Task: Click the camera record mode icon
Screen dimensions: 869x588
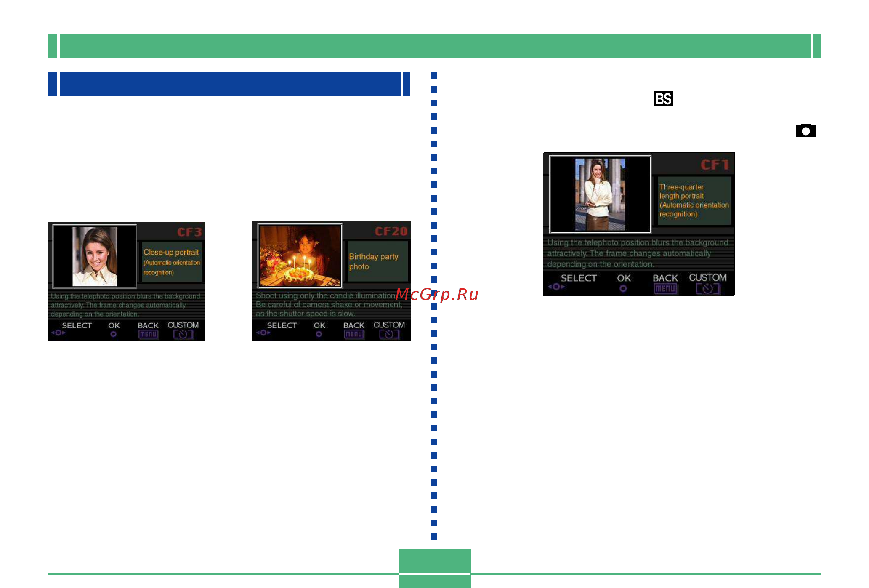Action: click(x=805, y=131)
